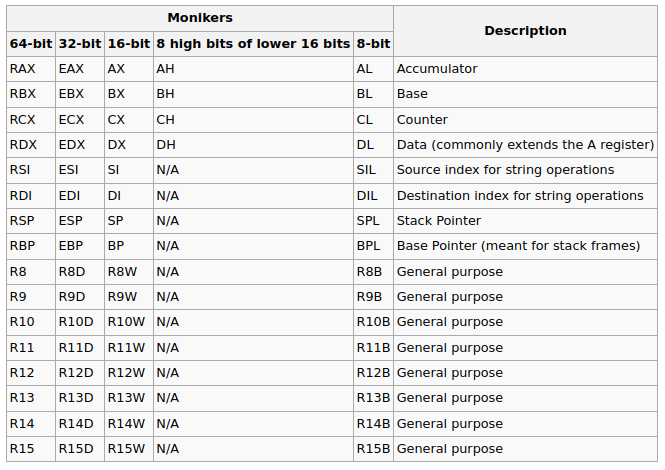Click the Monikers header cell

(x=200, y=18)
